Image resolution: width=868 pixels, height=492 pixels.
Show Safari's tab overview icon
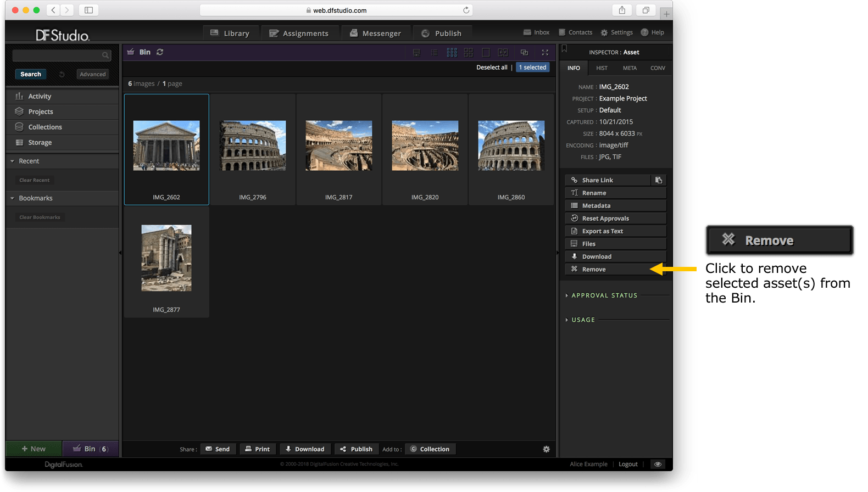click(646, 10)
